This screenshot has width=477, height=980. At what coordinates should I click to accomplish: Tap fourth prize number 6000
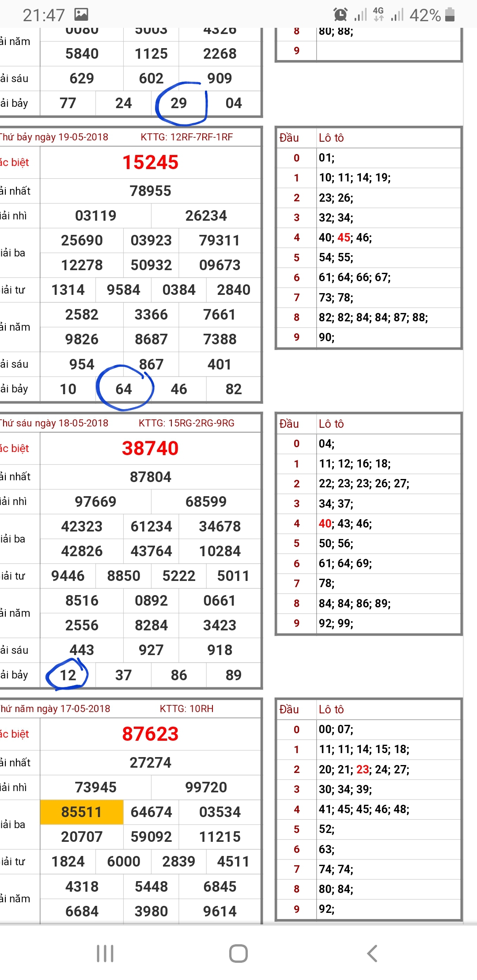coord(124,862)
